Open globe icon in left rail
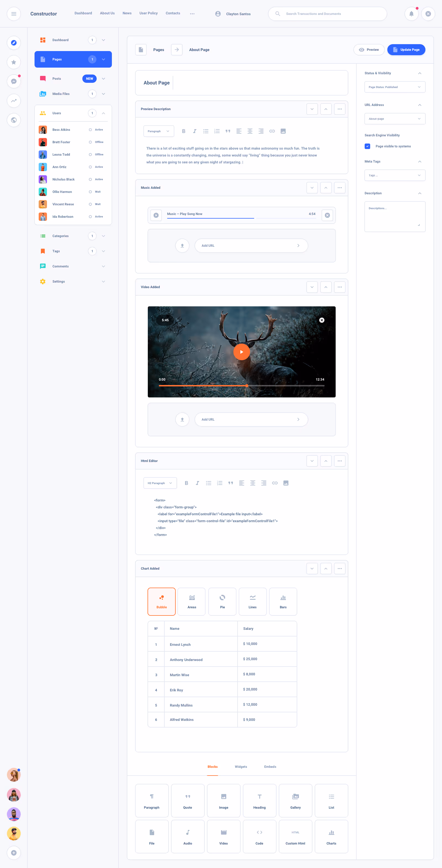 pos(14,120)
